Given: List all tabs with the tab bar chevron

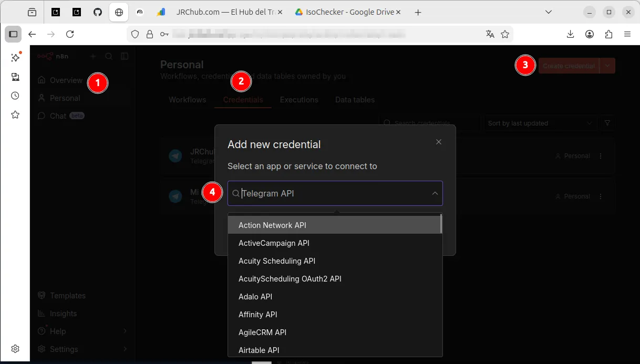Looking at the screenshot, I should point(549,12).
